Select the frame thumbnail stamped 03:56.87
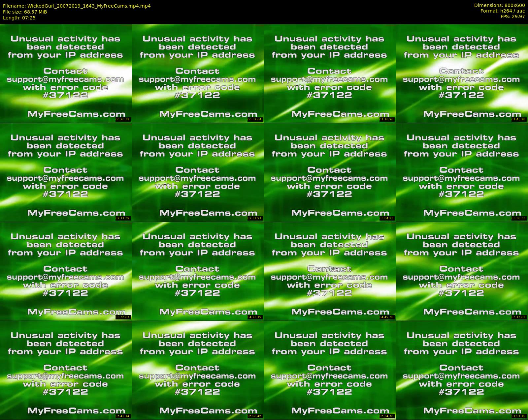This screenshot has height=420, width=528. pos(66,271)
